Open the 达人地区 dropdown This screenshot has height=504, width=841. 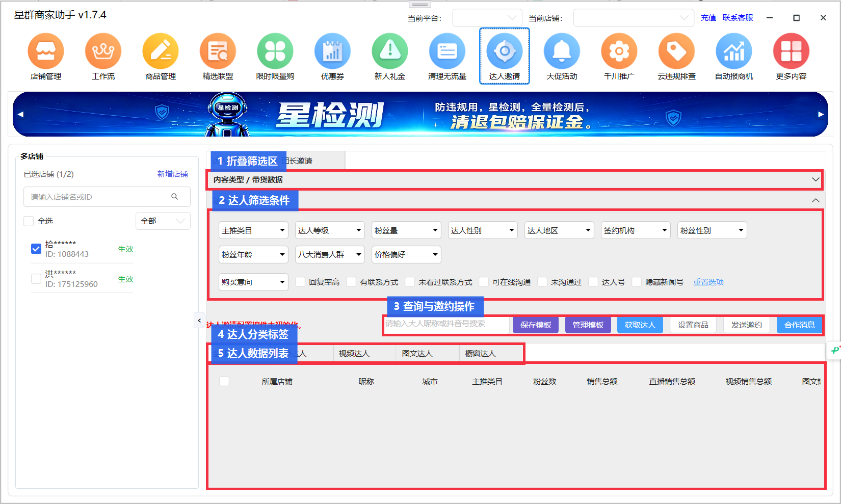[559, 230]
